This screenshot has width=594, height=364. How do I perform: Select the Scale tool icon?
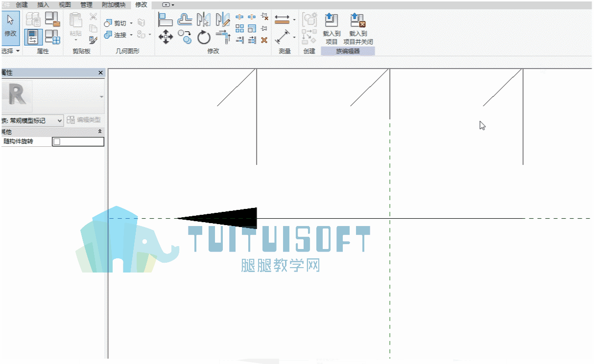pyautogui.click(x=252, y=28)
